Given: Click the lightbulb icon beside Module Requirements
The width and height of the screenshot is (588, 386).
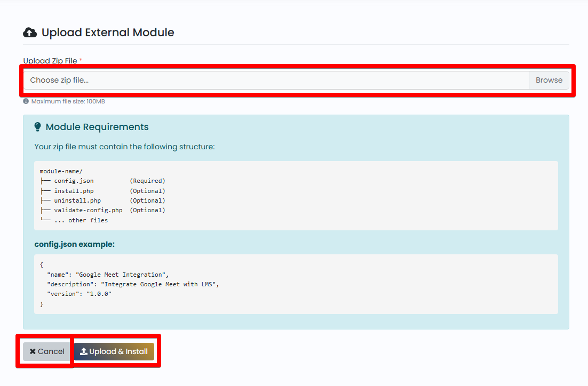Looking at the screenshot, I should pos(37,127).
